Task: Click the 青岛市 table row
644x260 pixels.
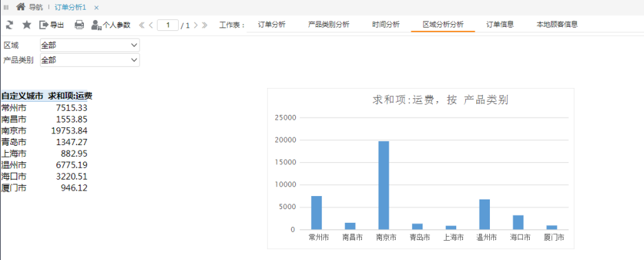Action: (x=44, y=142)
